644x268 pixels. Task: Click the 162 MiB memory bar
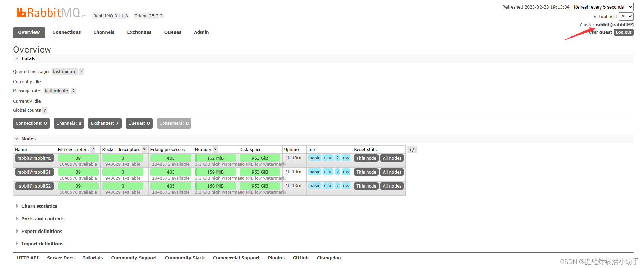(215, 158)
